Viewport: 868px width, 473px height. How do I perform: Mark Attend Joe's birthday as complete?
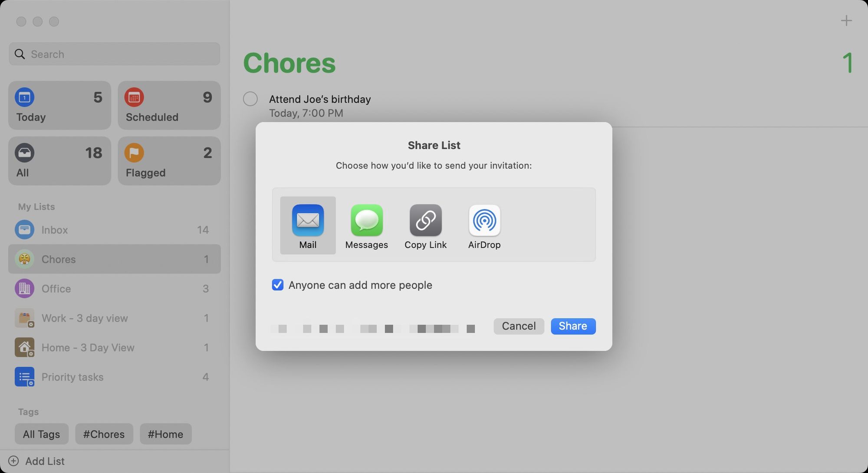[250, 99]
